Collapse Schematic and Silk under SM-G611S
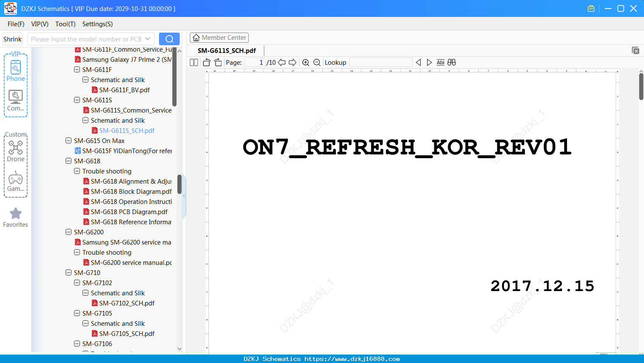Screen dimensions: 644x363 tap(85, 121)
